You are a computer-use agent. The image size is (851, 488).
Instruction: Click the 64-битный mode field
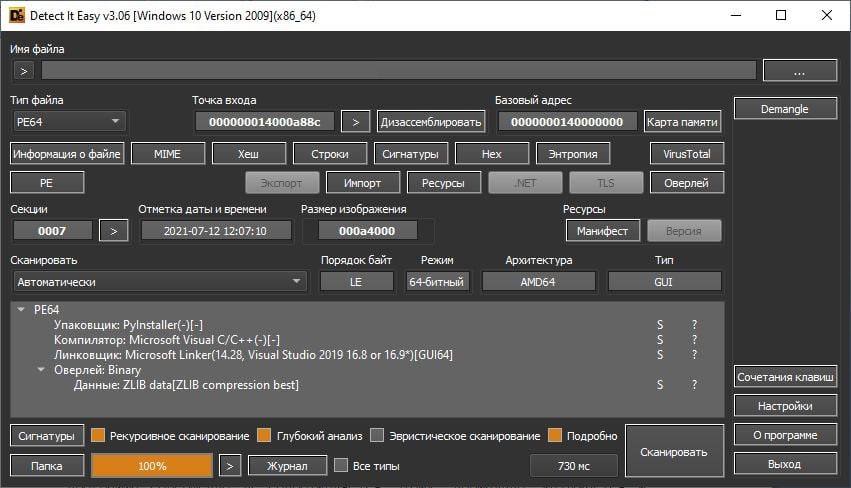[437, 282]
